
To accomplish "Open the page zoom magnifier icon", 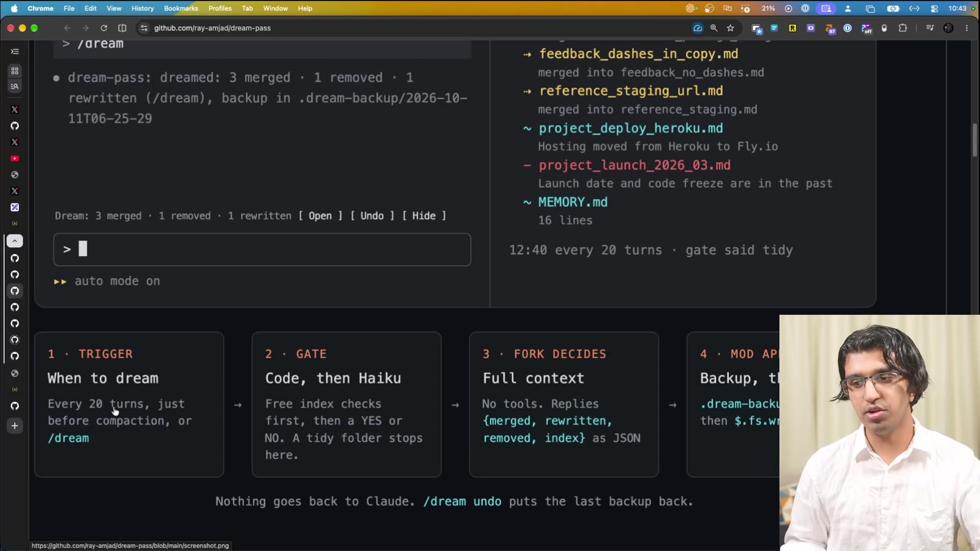I will 714,28.
